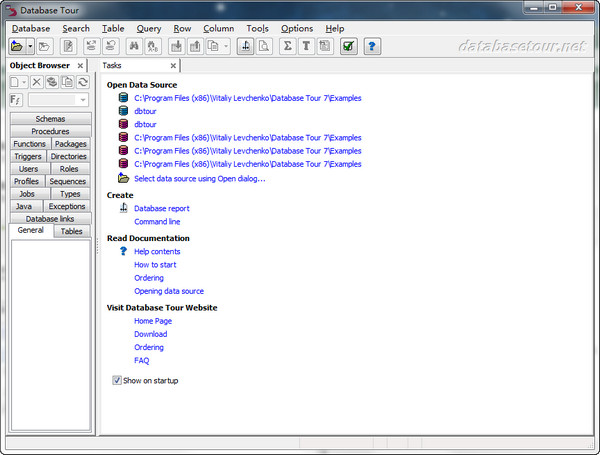Image resolution: width=600 pixels, height=455 pixels.
Task: Click the blue question mark Help icon
Action: coord(372,46)
